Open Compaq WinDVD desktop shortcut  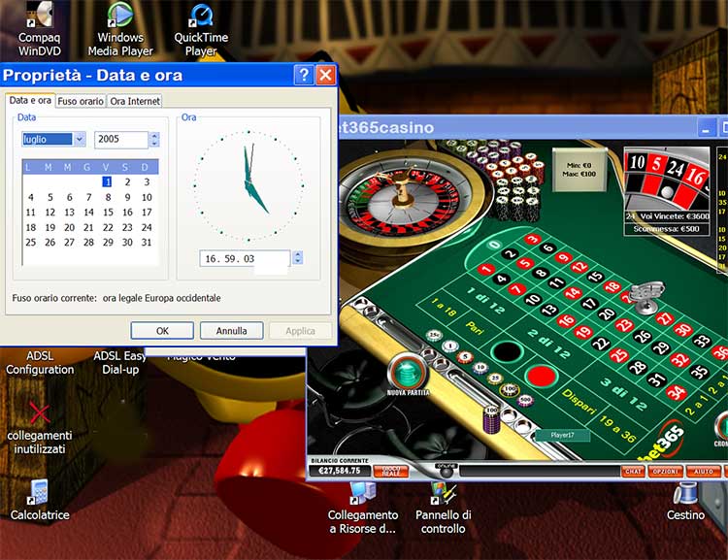click(39, 29)
